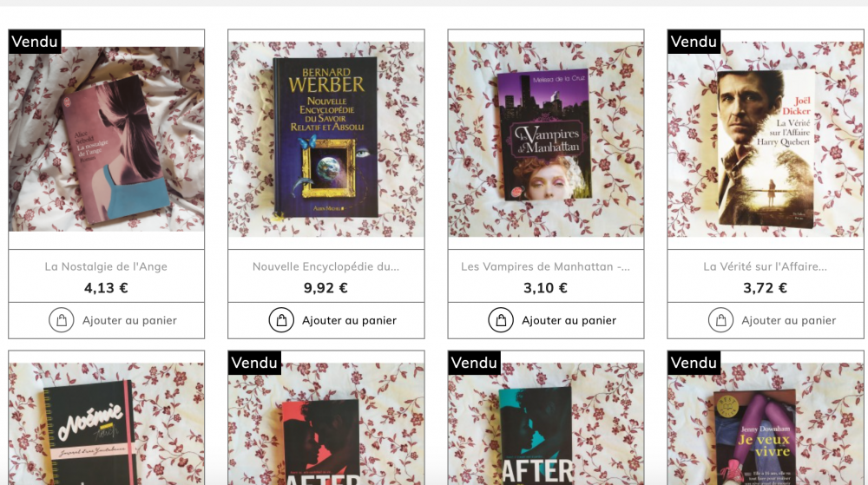Add Les Vampires de Manhattan via Ajouter au panier
The height and width of the screenshot is (485, 868).
point(546,320)
